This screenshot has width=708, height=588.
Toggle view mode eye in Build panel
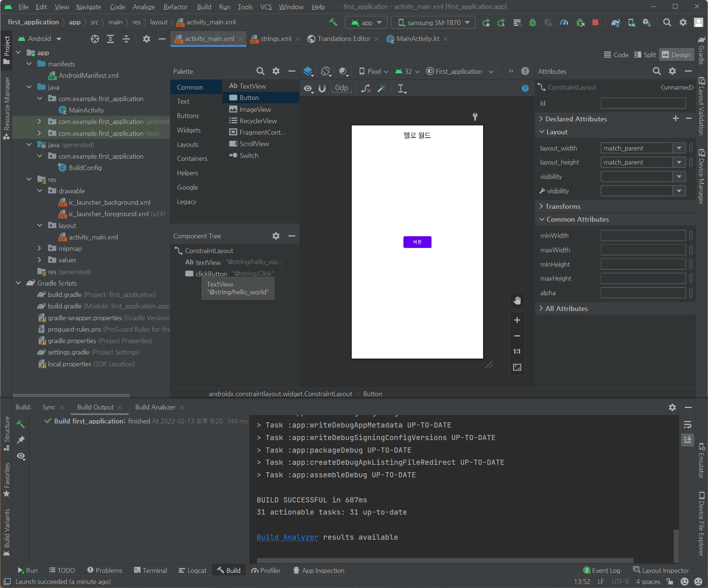(21, 456)
